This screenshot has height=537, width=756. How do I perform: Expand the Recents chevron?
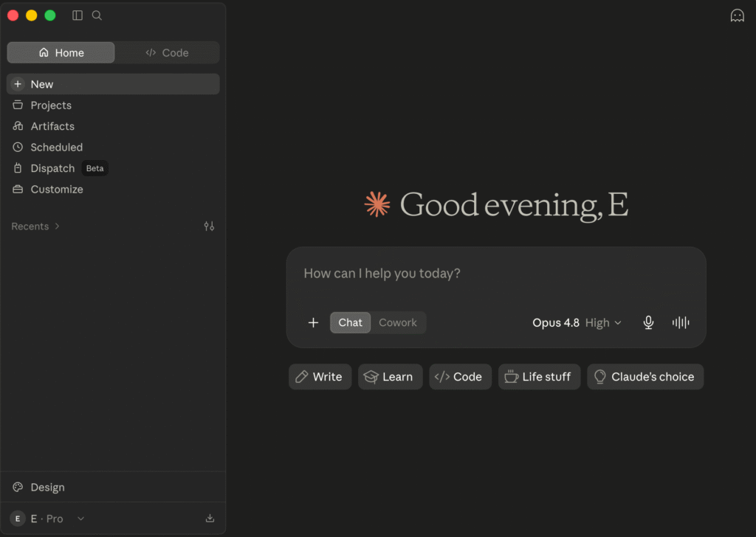pyautogui.click(x=57, y=226)
